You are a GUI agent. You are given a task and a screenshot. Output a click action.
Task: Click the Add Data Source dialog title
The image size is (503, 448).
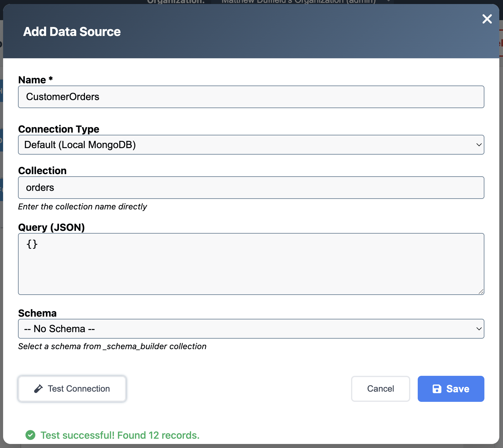click(72, 31)
